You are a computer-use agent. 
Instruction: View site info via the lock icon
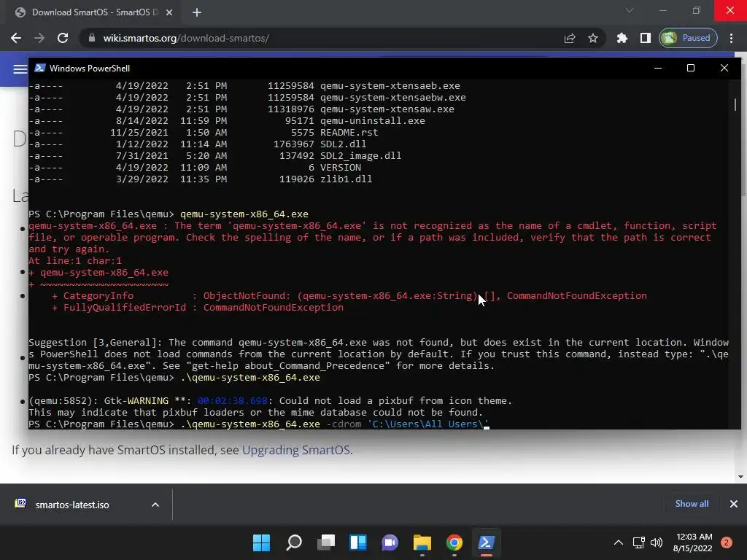(91, 38)
